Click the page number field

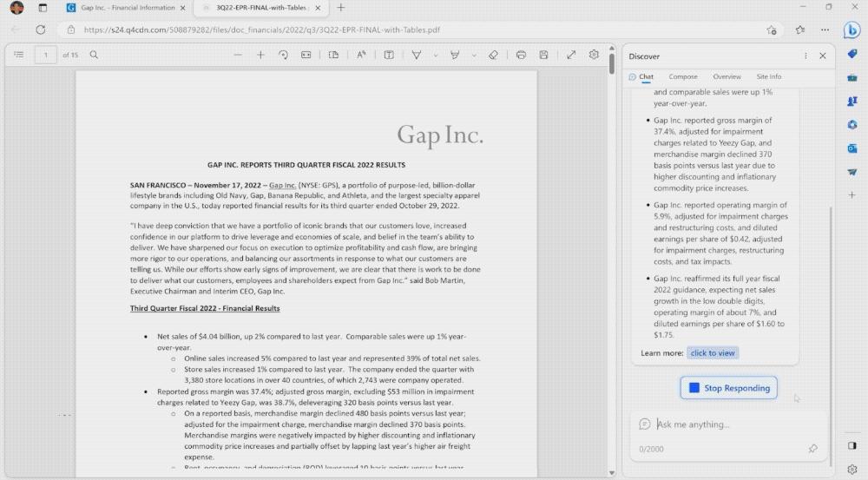tap(46, 55)
